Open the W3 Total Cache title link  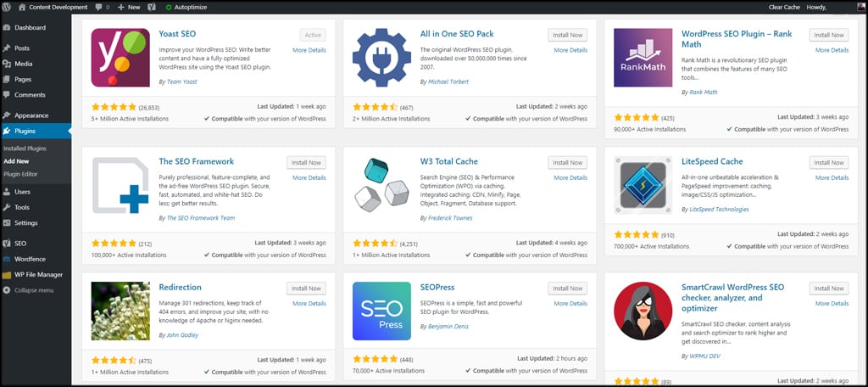point(449,161)
